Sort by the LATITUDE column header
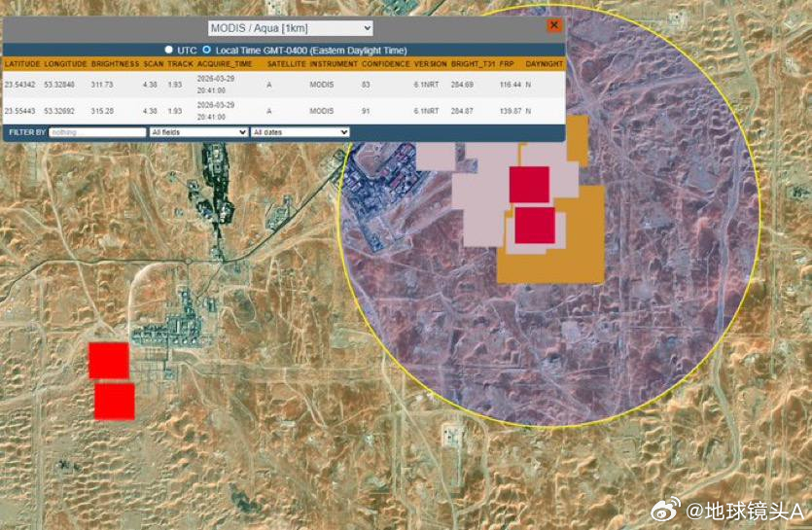The height and width of the screenshot is (530, 812). coord(21,64)
